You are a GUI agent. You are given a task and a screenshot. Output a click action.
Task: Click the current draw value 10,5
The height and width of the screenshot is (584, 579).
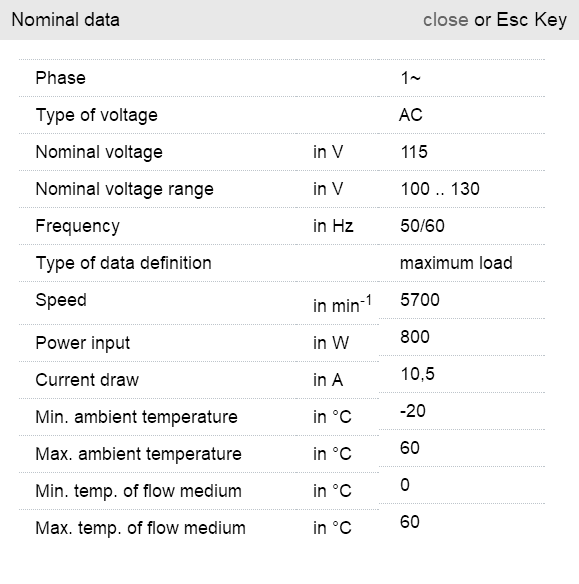pyautogui.click(x=417, y=374)
